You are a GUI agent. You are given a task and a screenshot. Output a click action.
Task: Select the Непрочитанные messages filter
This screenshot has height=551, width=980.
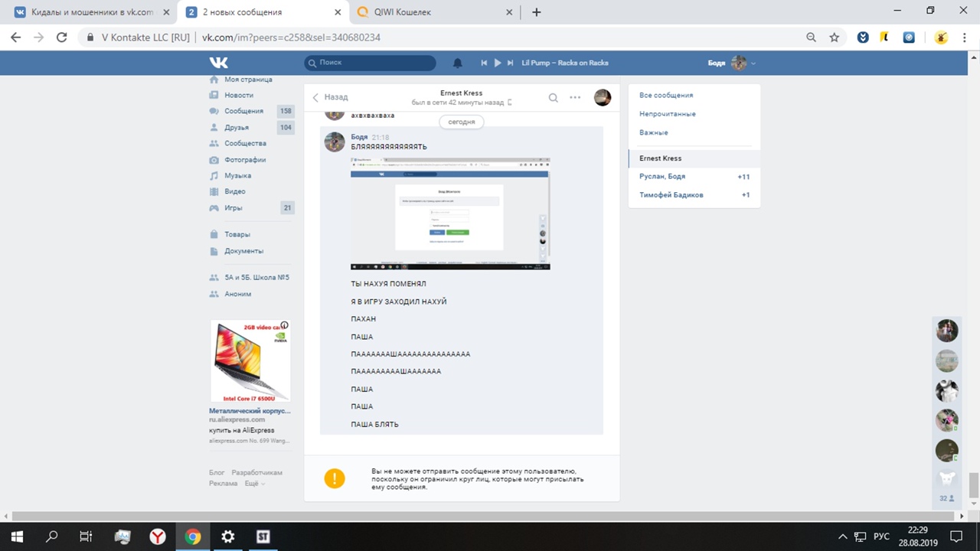(x=668, y=114)
